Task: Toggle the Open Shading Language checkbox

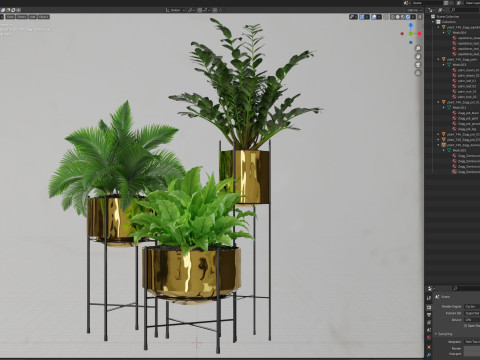Action: pos(466,326)
